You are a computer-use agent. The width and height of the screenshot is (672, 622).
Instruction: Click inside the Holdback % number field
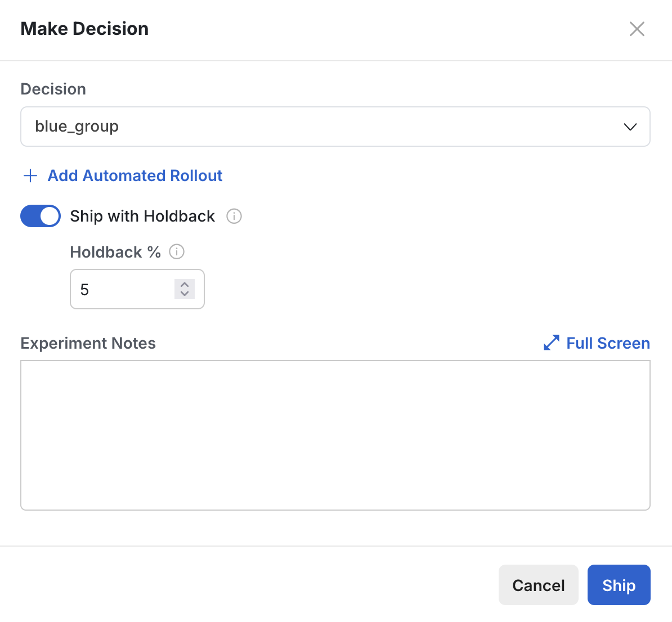coord(118,289)
